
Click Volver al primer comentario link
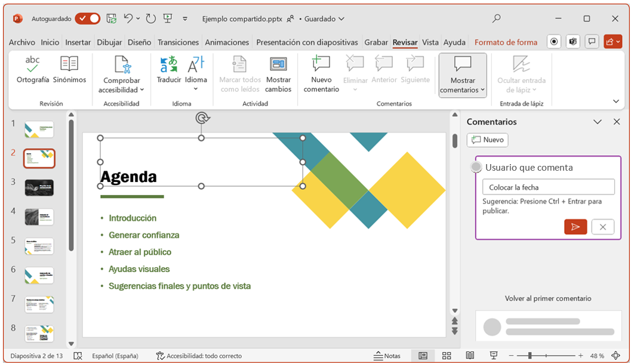click(548, 298)
